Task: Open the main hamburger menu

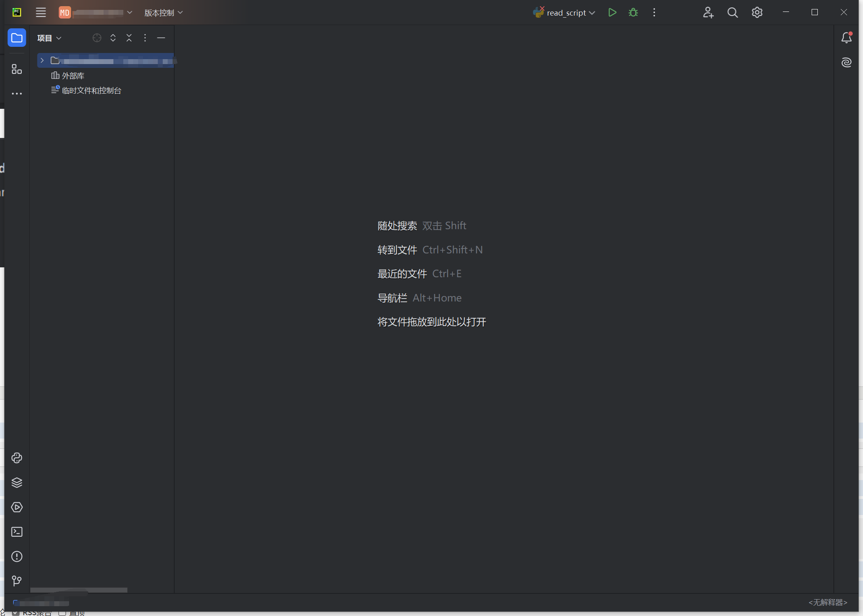Action: click(x=41, y=12)
